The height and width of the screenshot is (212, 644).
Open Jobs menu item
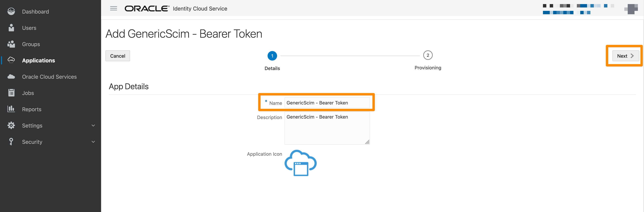[28, 93]
